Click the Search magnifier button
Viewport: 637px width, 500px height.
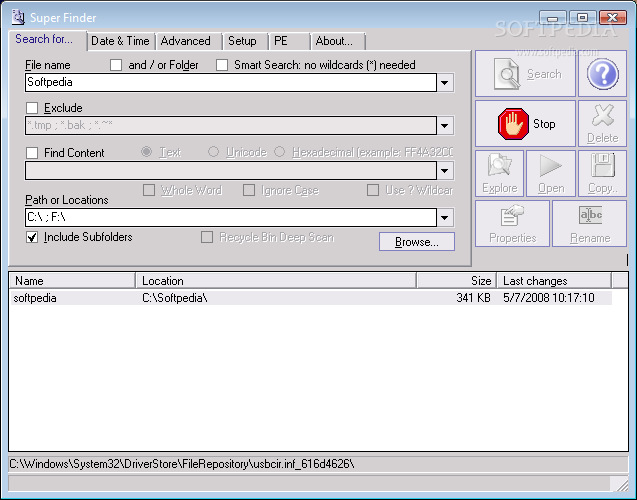525,74
